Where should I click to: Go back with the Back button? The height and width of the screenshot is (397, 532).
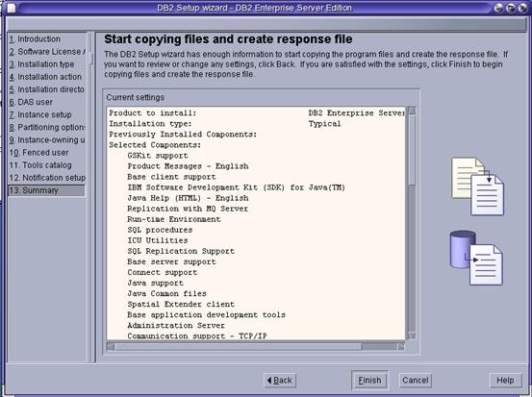[280, 381]
